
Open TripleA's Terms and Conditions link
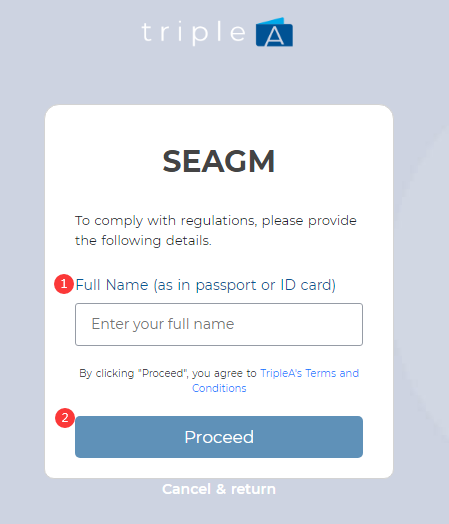coord(276,381)
